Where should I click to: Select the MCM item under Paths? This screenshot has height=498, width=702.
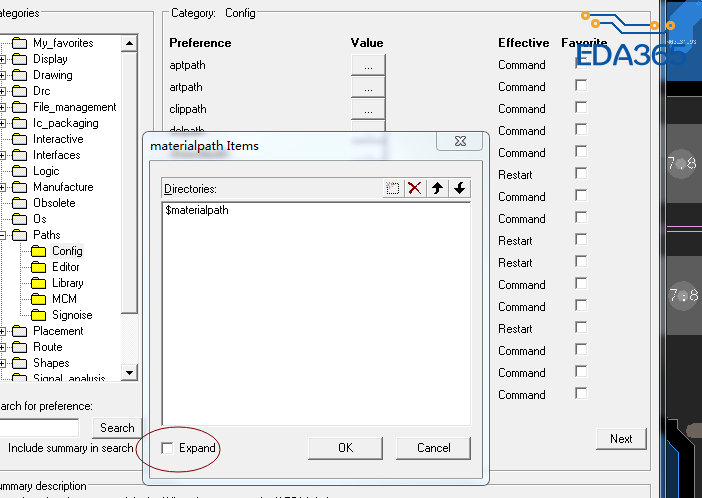tap(64, 299)
